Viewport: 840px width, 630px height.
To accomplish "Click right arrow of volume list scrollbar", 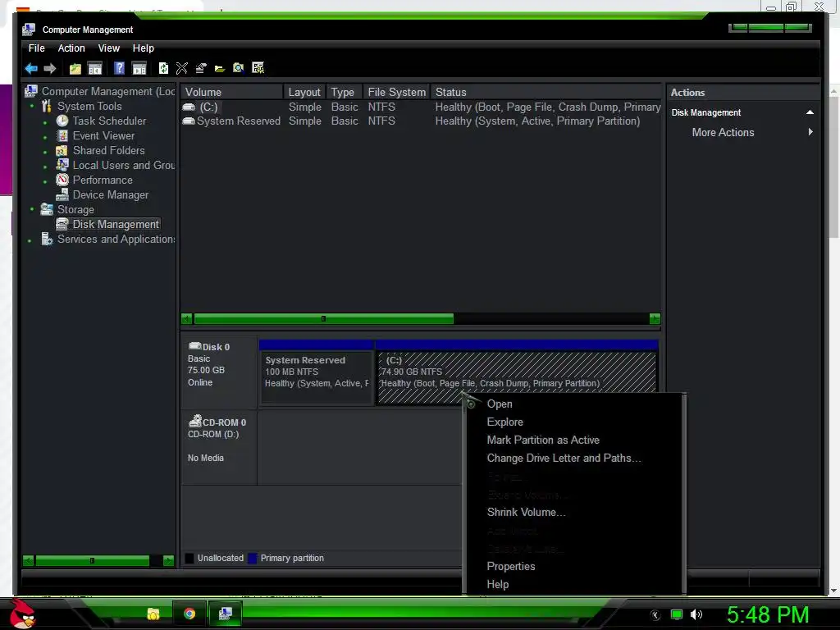I will tap(655, 319).
